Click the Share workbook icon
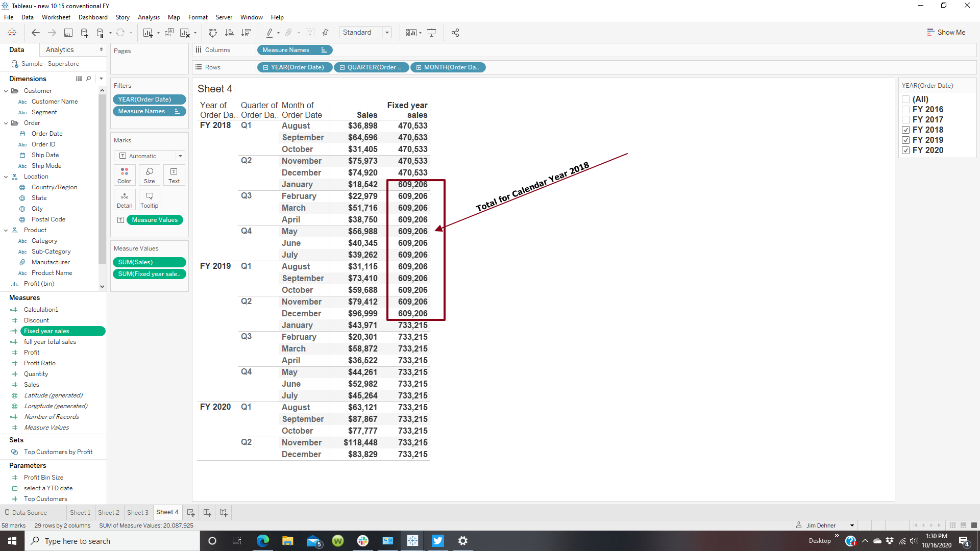980x551 pixels. pyautogui.click(x=455, y=33)
